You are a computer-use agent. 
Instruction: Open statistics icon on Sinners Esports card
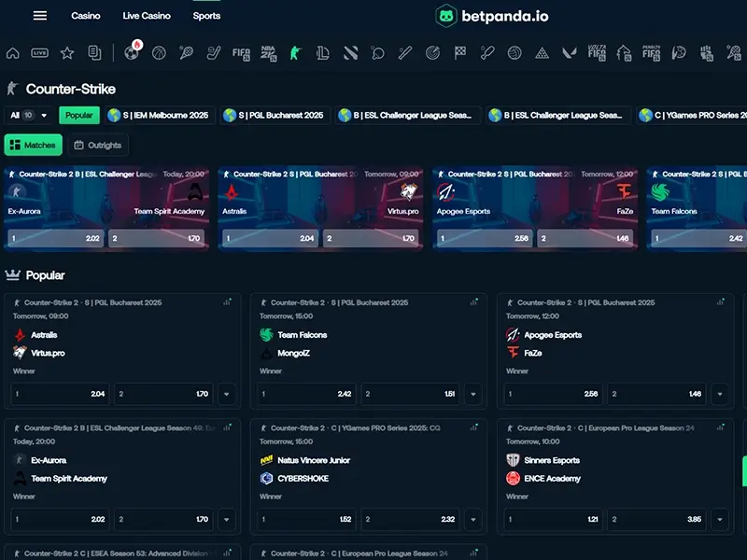(721, 427)
